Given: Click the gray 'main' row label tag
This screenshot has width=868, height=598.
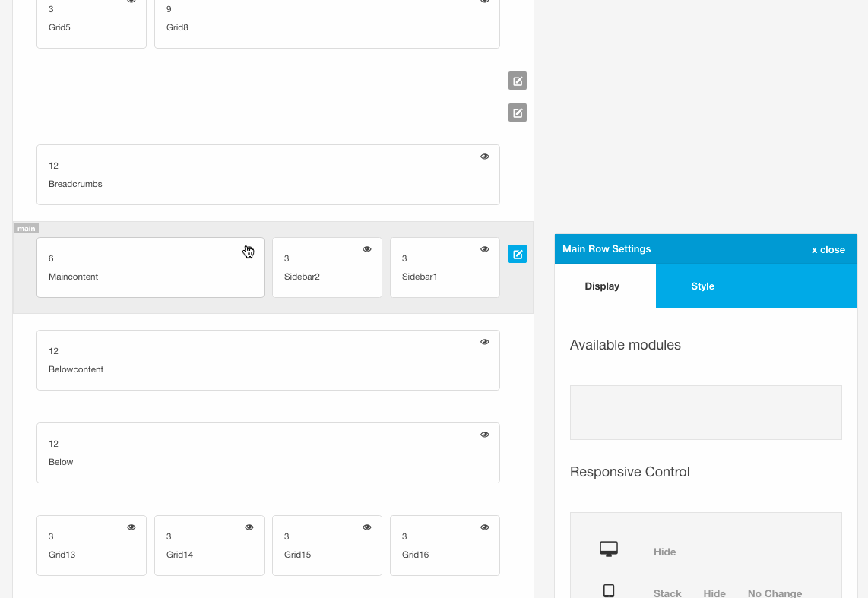Looking at the screenshot, I should click(26, 229).
